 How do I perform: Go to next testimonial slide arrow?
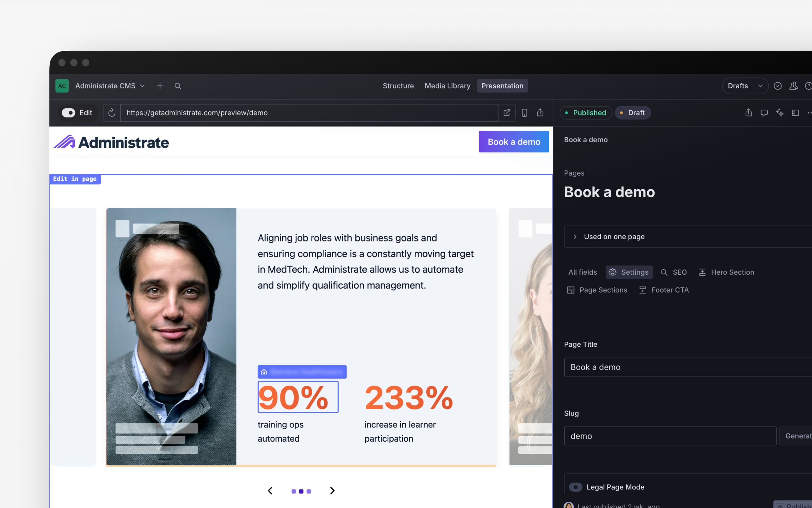[332, 491]
